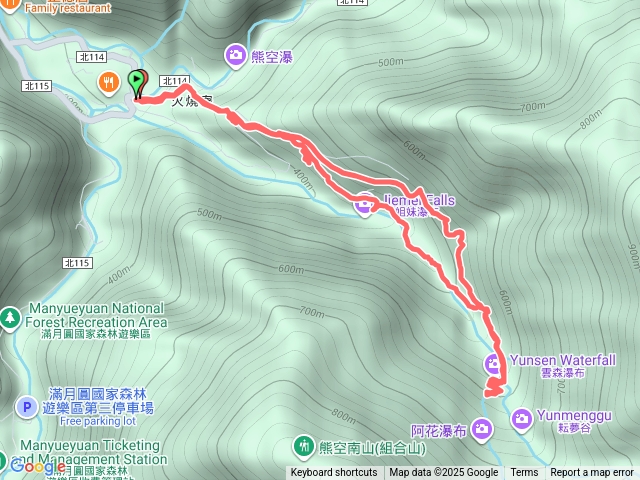Viewport: 640px width, 480px height.
Task: Select the orange restaurant pin icon
Action: 109,83
